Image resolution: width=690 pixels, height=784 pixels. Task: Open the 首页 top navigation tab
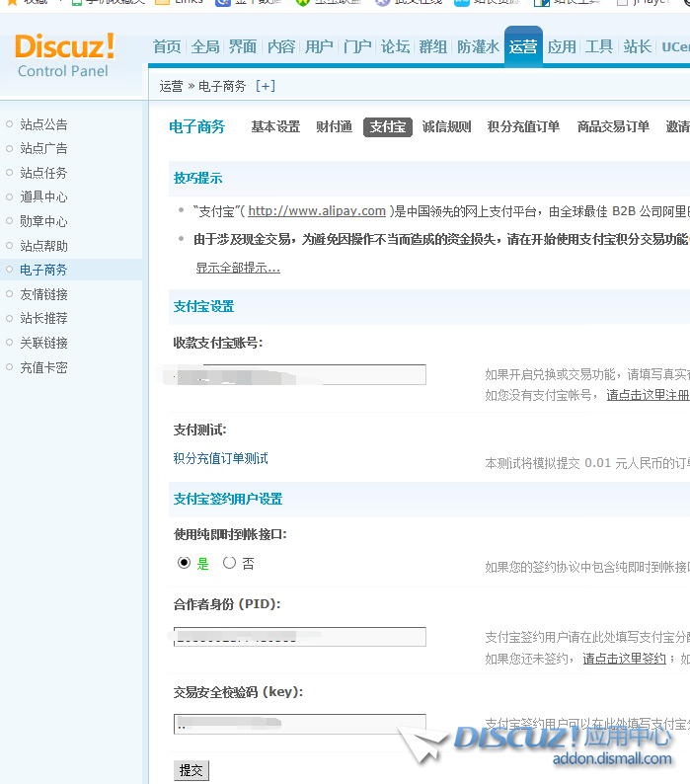(167, 47)
